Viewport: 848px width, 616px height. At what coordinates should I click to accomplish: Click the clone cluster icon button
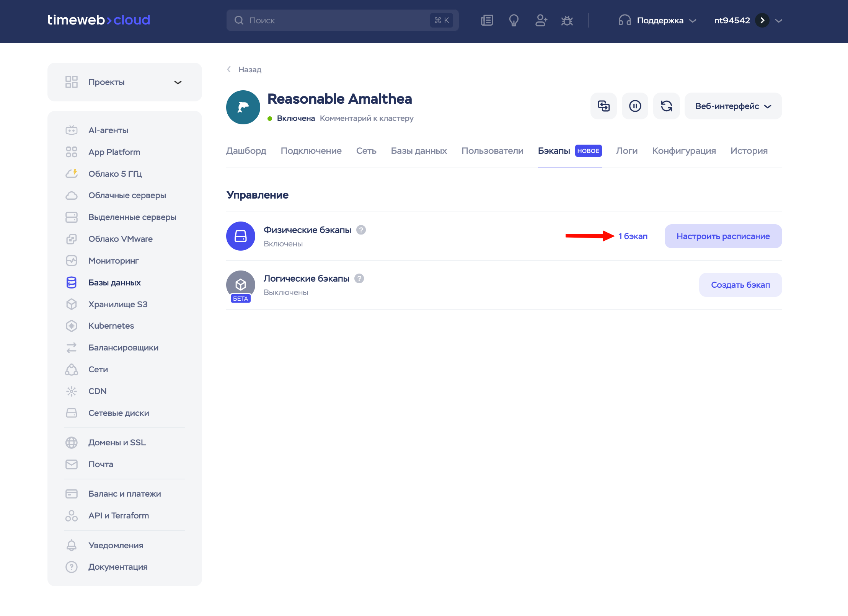pos(603,106)
